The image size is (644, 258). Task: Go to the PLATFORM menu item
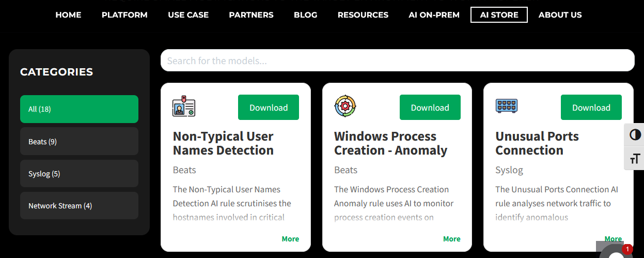click(124, 15)
